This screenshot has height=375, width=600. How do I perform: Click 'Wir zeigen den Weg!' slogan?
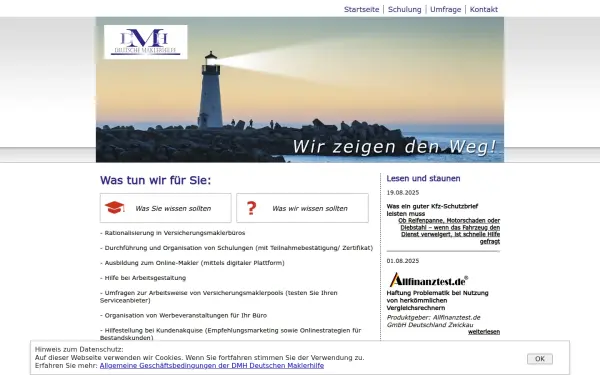coord(394,147)
